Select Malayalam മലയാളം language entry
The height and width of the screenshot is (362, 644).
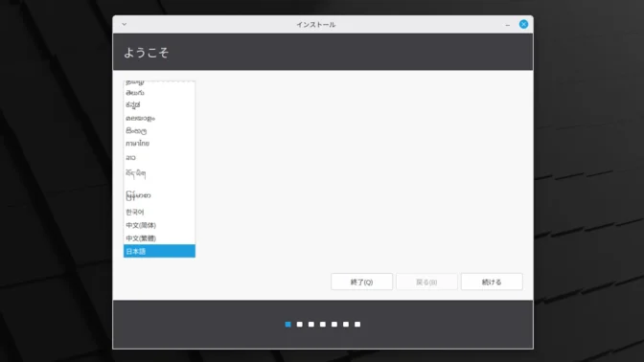(159, 118)
